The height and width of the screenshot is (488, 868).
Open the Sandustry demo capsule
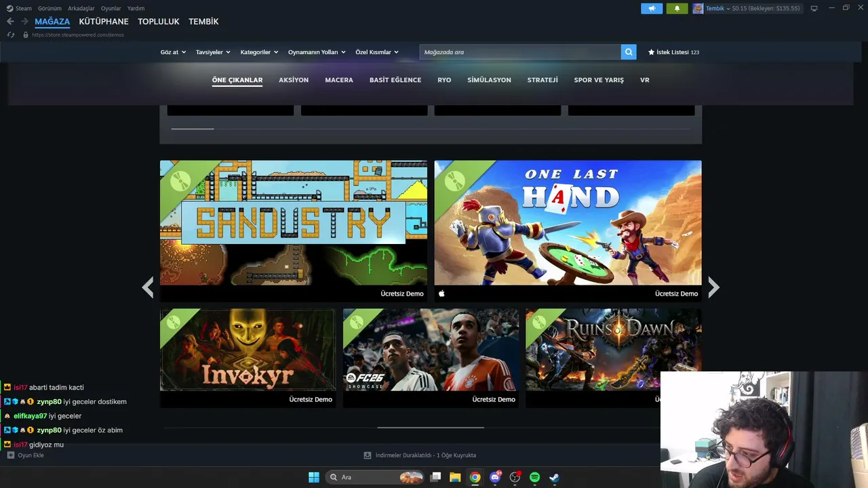click(294, 230)
